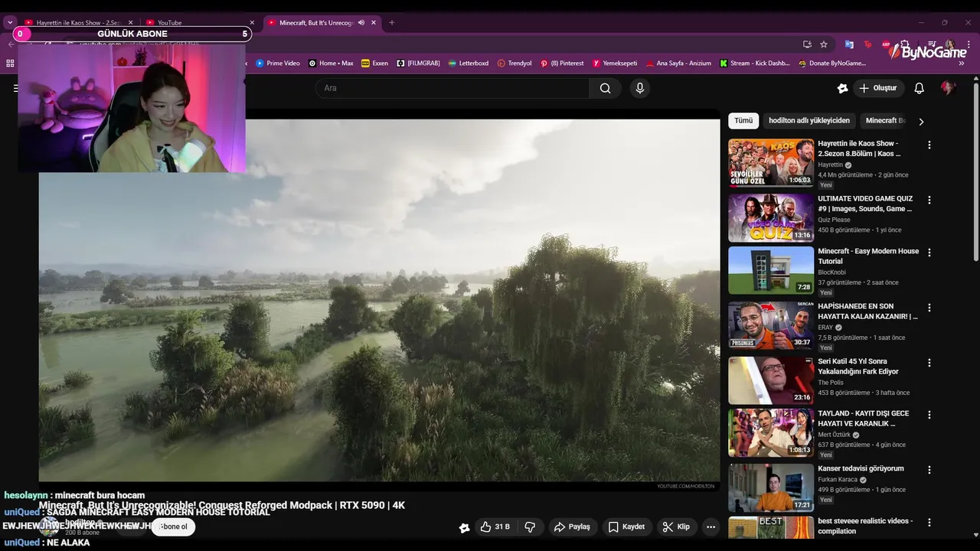Go to Furkan Karaca channel name
Viewport: 980px width, 551px height.
pyautogui.click(x=838, y=480)
